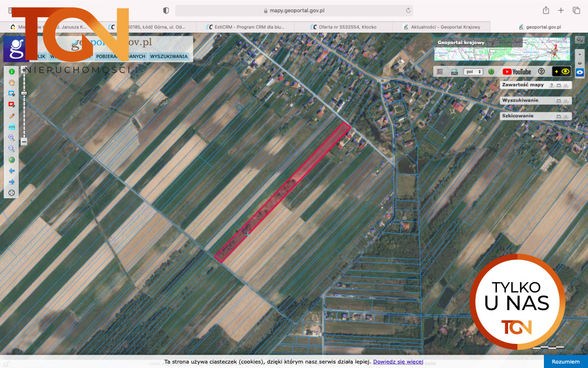
Task: Go to previous map view arrow
Action: [x=12, y=171]
